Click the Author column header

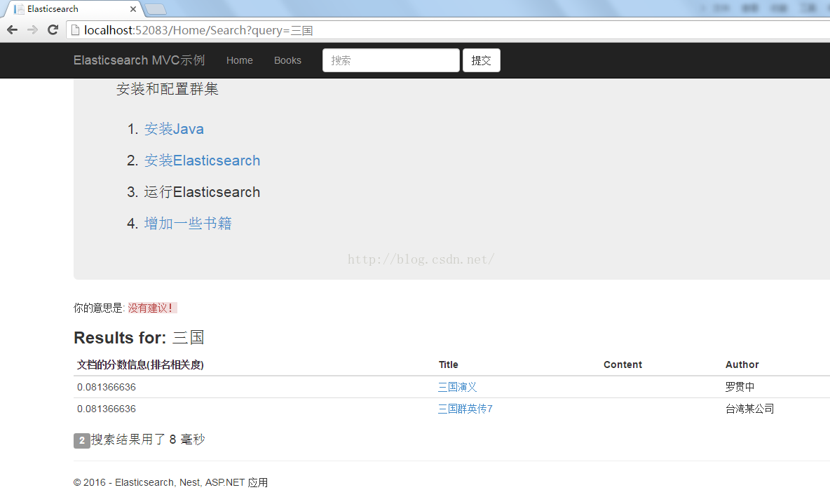pos(742,365)
